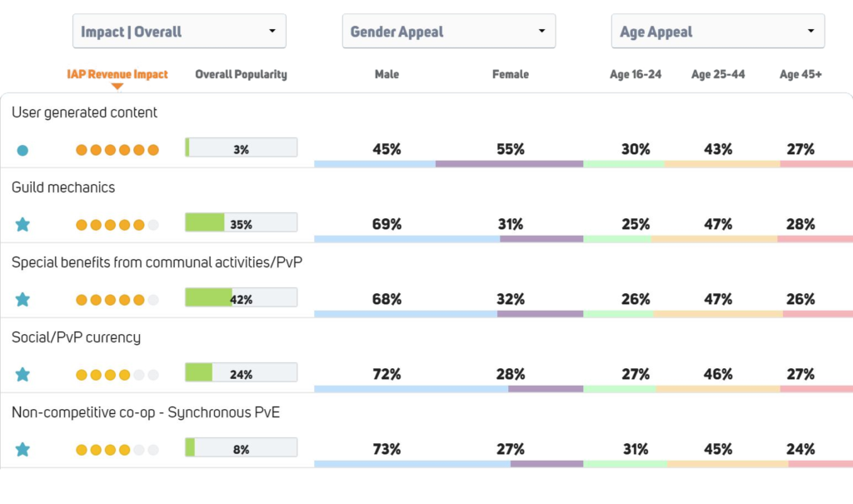Click the blue circle icon for User generated content
This screenshot has height=504, width=853.
22,150
